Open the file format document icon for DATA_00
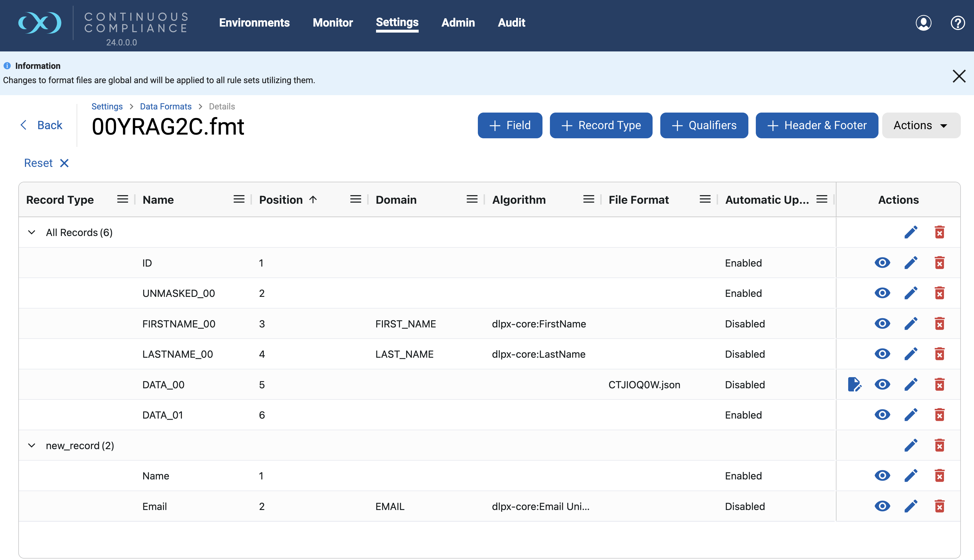Image resolution: width=974 pixels, height=560 pixels. [x=855, y=384]
